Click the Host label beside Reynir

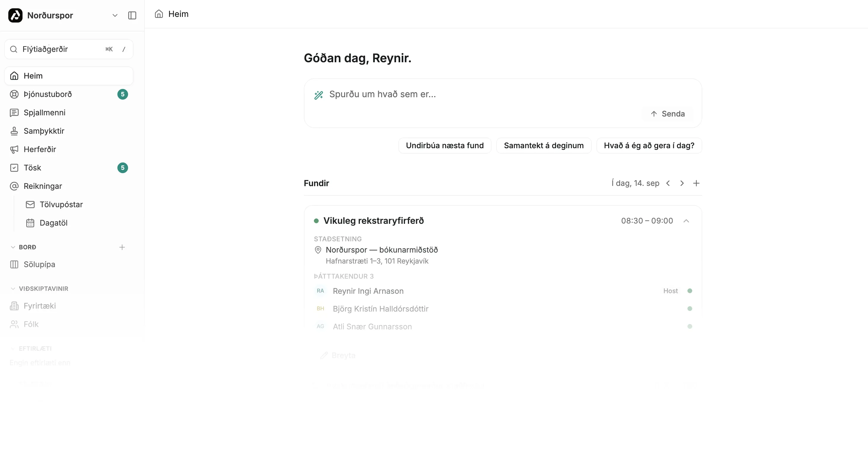point(671,291)
